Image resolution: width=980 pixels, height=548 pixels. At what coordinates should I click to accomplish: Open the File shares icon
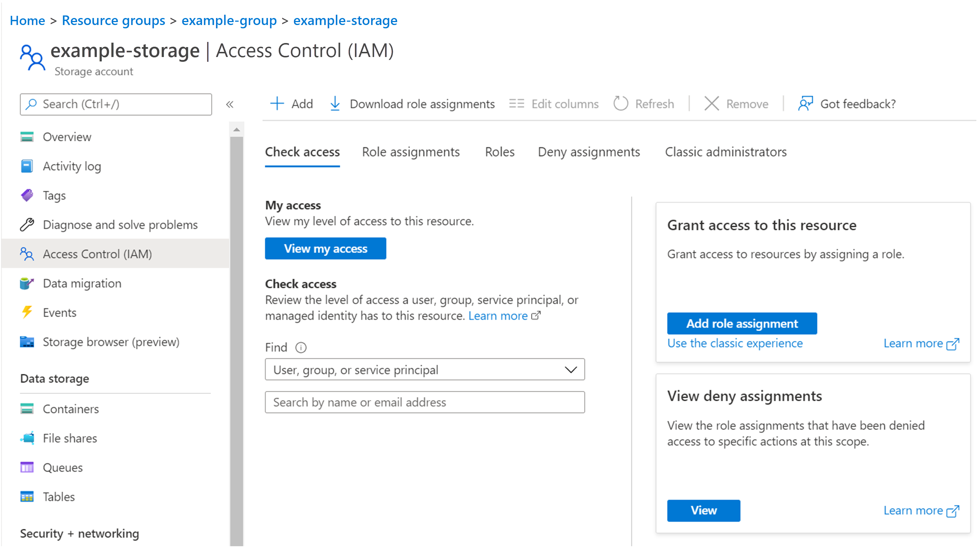[27, 438]
